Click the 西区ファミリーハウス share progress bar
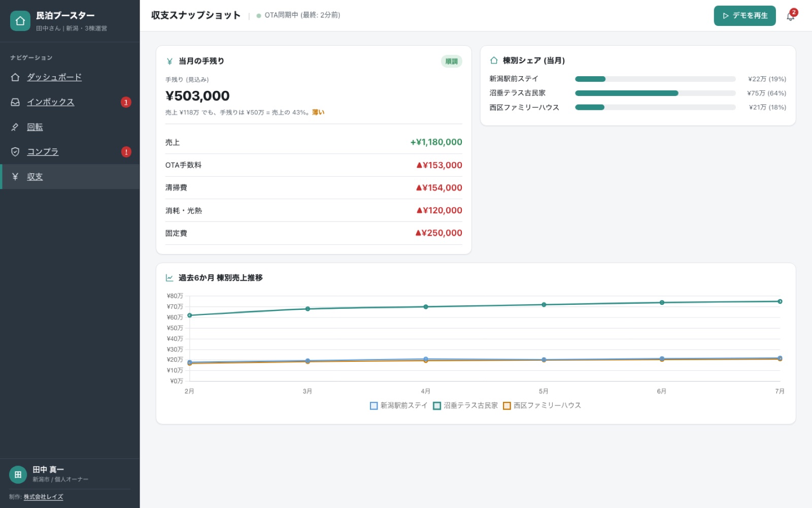The width and height of the screenshot is (812, 508). (x=655, y=108)
